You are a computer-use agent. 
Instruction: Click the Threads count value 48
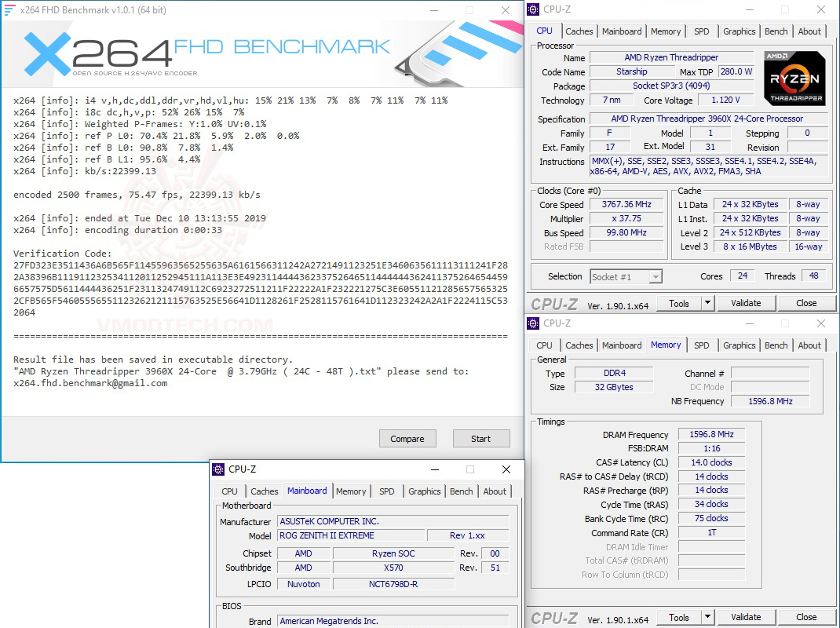point(813,276)
